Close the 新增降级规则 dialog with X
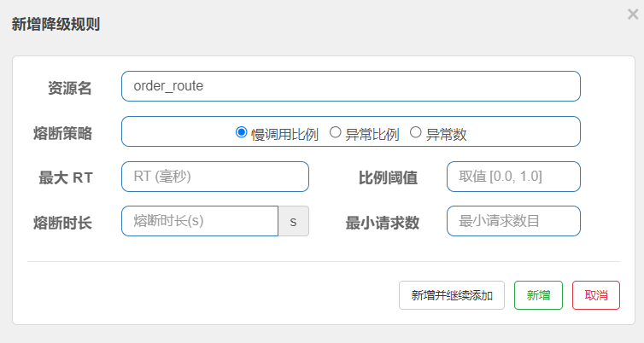 point(632,14)
